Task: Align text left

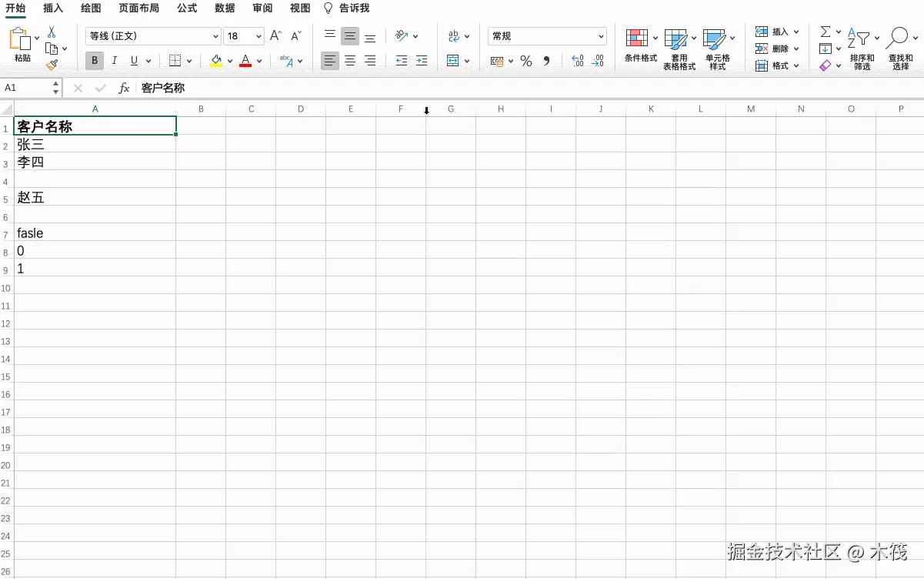Action: pos(330,61)
